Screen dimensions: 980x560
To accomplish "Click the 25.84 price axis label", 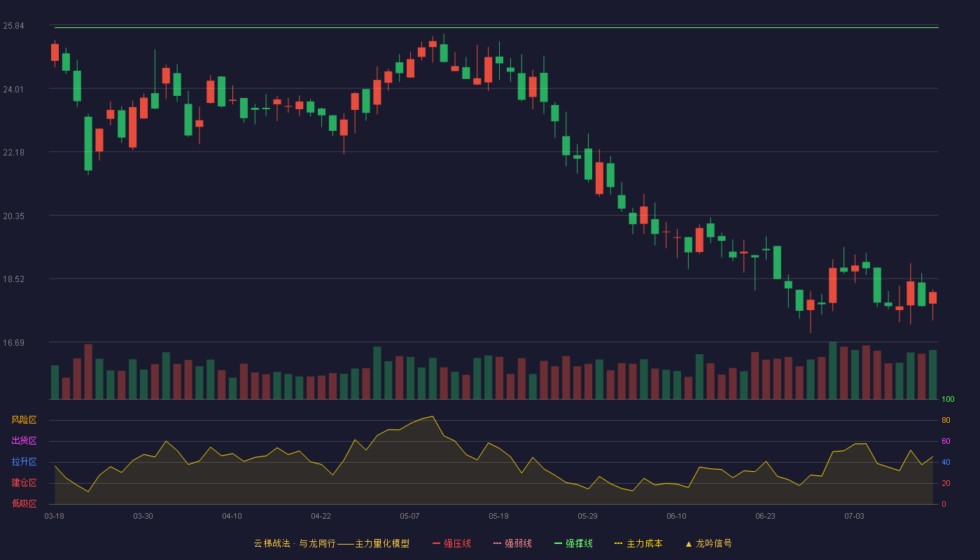I will pos(13,26).
